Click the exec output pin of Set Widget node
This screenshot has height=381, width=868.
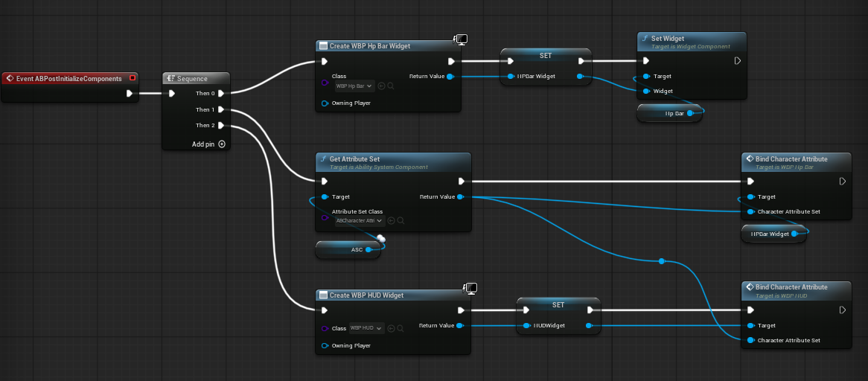[738, 61]
